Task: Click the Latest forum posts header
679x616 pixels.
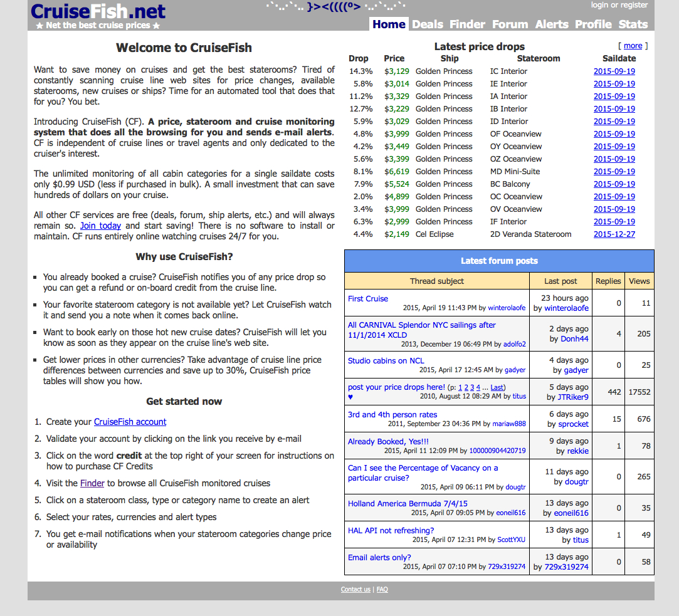Action: pos(499,261)
